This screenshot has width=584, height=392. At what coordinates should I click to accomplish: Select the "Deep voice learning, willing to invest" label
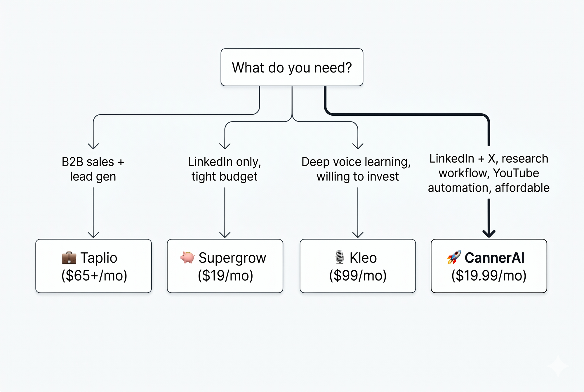coord(357,169)
